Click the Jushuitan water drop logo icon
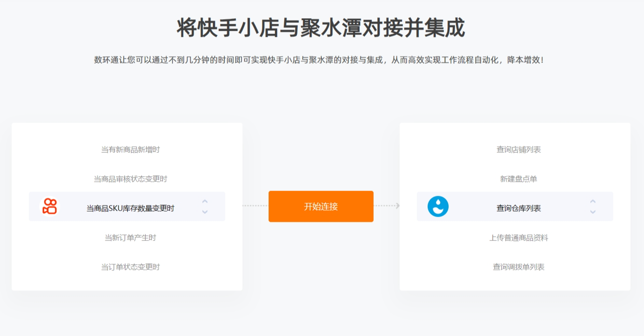This screenshot has width=644, height=336. coord(438,206)
